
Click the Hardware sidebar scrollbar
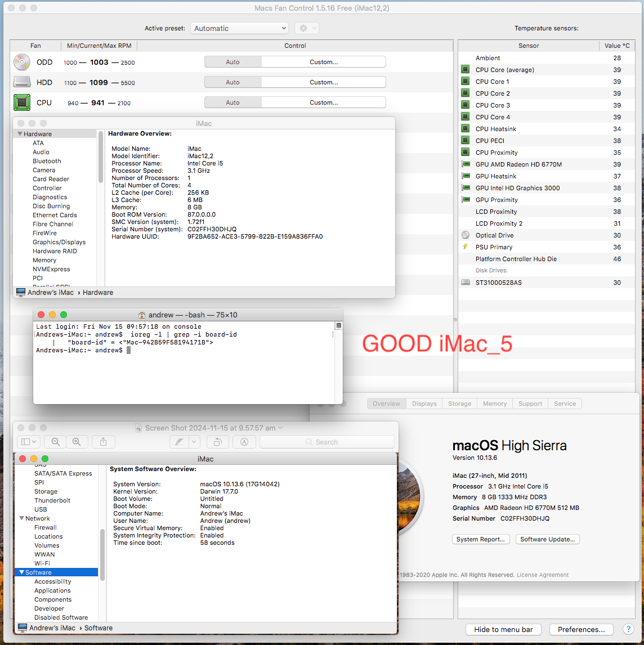pyautogui.click(x=101, y=156)
